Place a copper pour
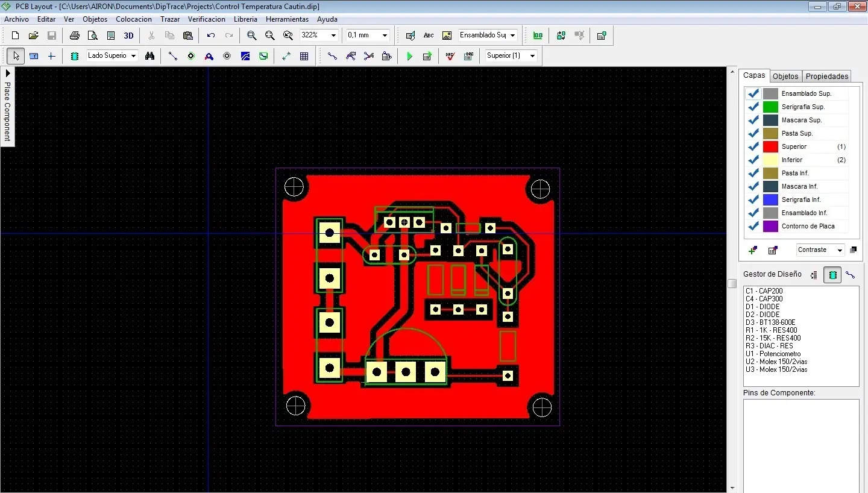Screen dimensions: 868x493 click(x=245, y=56)
